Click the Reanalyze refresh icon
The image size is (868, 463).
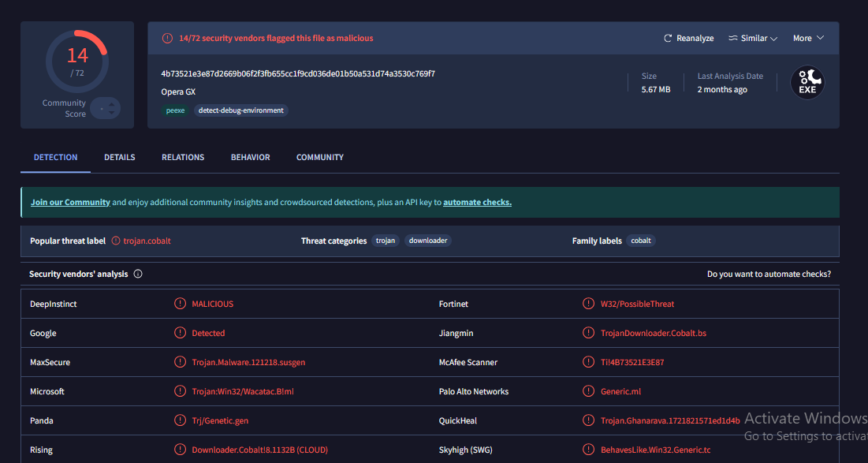tap(668, 38)
